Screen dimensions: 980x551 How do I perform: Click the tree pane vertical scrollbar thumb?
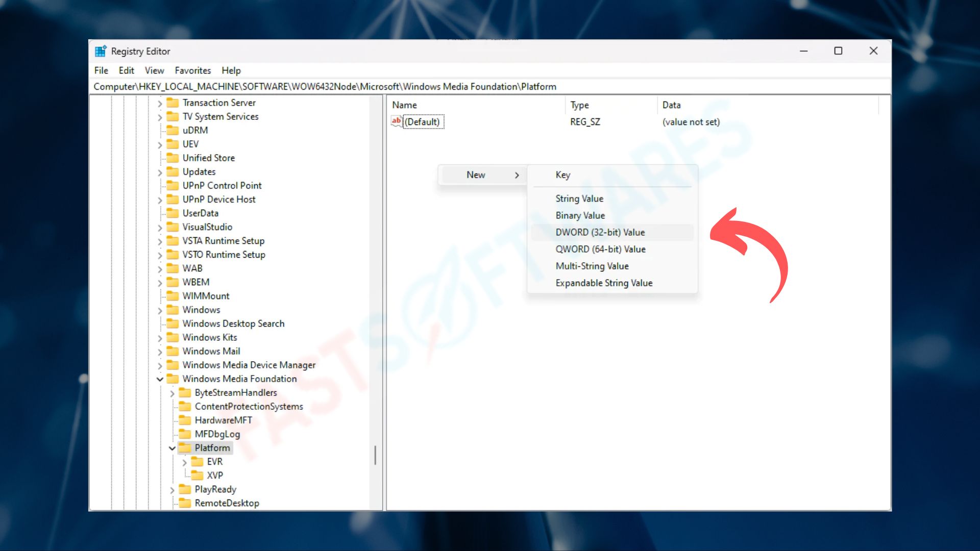(375, 455)
